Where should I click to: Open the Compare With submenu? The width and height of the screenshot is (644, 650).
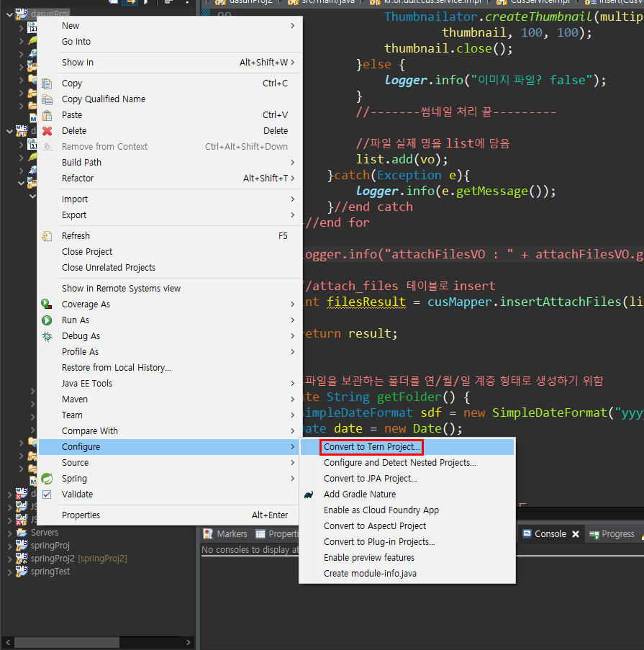[171, 430]
